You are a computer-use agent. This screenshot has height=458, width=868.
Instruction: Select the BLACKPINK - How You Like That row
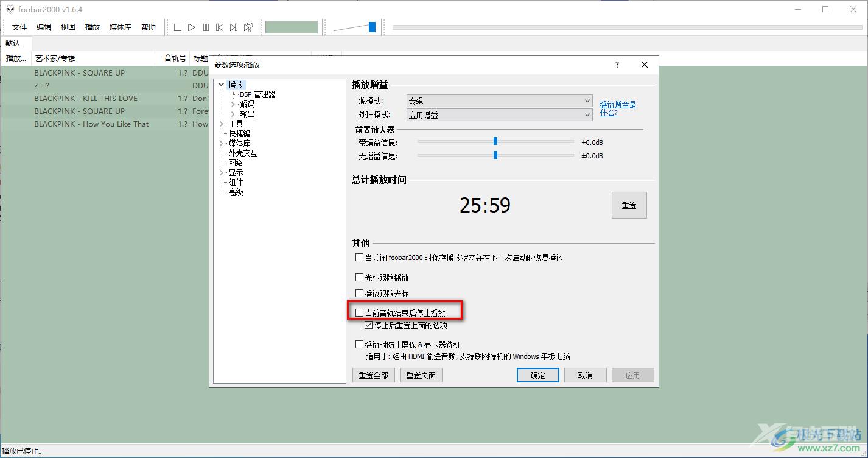105,124
